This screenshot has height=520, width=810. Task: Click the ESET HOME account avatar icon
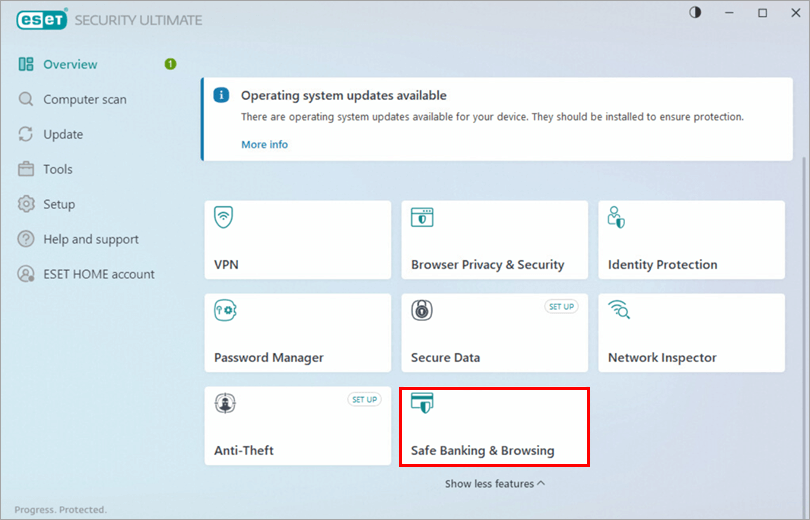point(26,274)
